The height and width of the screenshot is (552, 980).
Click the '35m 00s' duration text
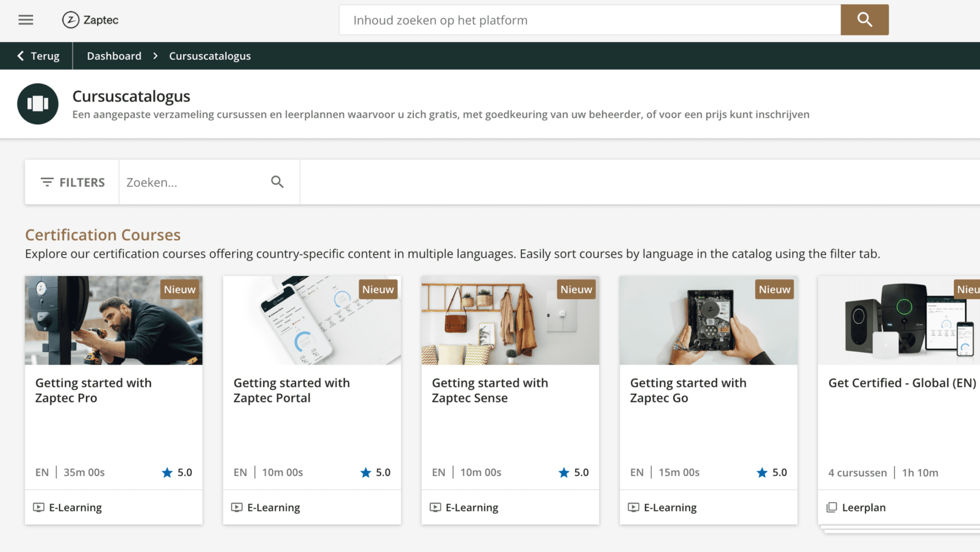tap(84, 472)
